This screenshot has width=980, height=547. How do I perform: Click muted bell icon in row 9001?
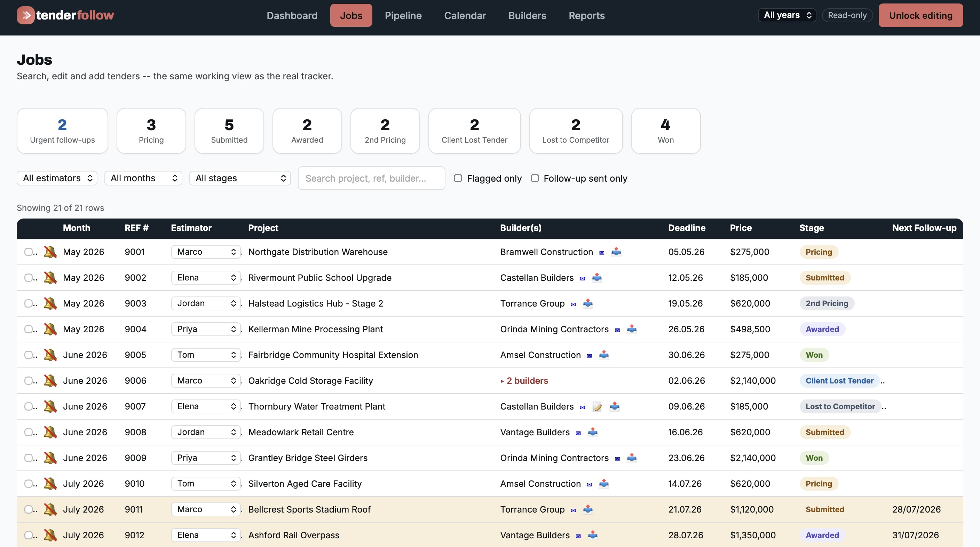pos(50,252)
